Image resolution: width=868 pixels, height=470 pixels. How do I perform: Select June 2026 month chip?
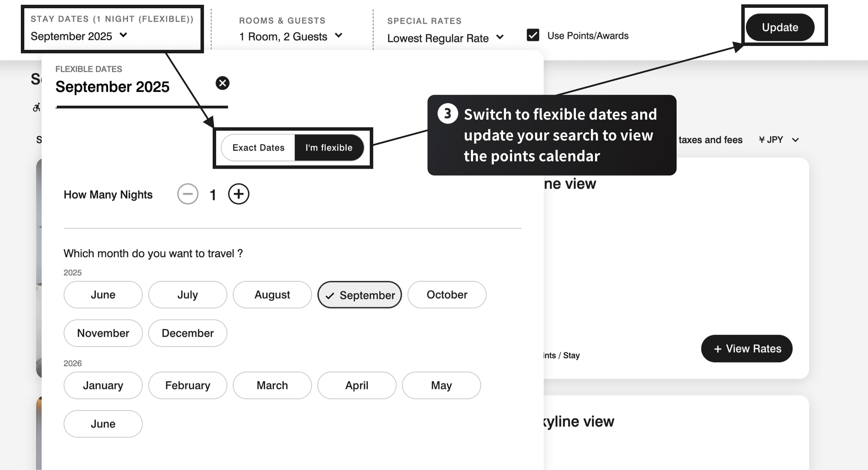[x=103, y=424]
